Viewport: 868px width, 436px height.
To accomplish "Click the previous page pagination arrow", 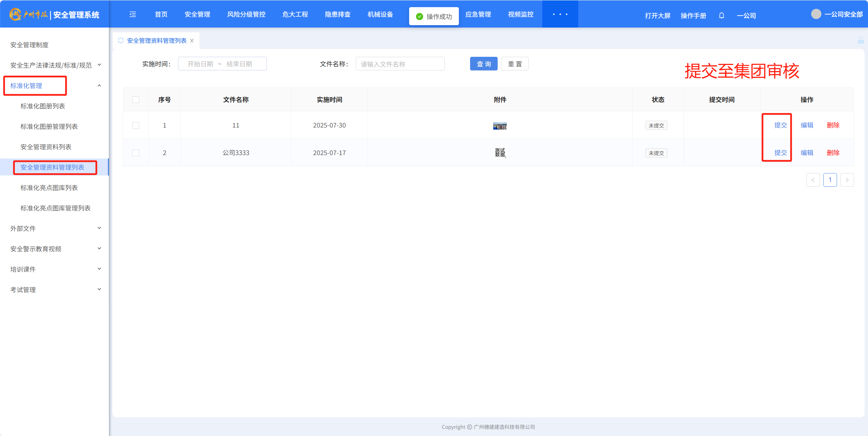I will click(x=813, y=180).
